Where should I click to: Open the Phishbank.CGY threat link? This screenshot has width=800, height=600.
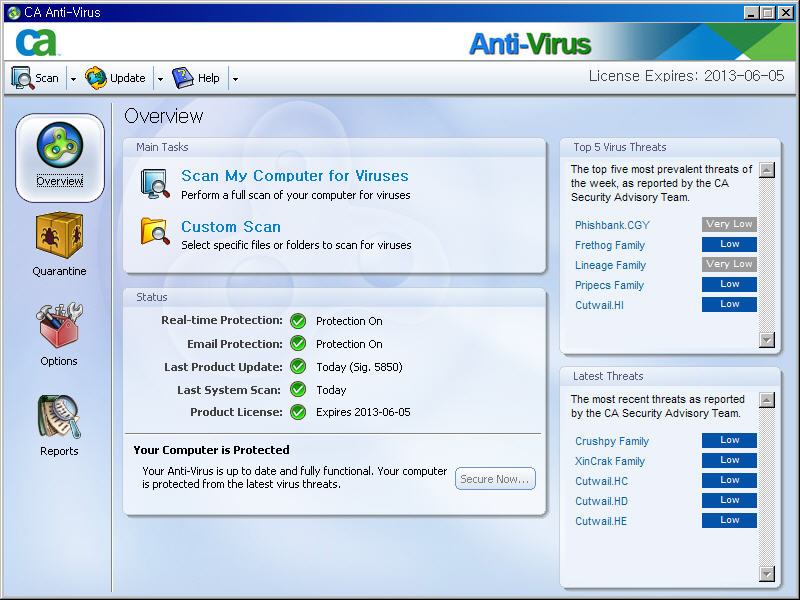(612, 225)
